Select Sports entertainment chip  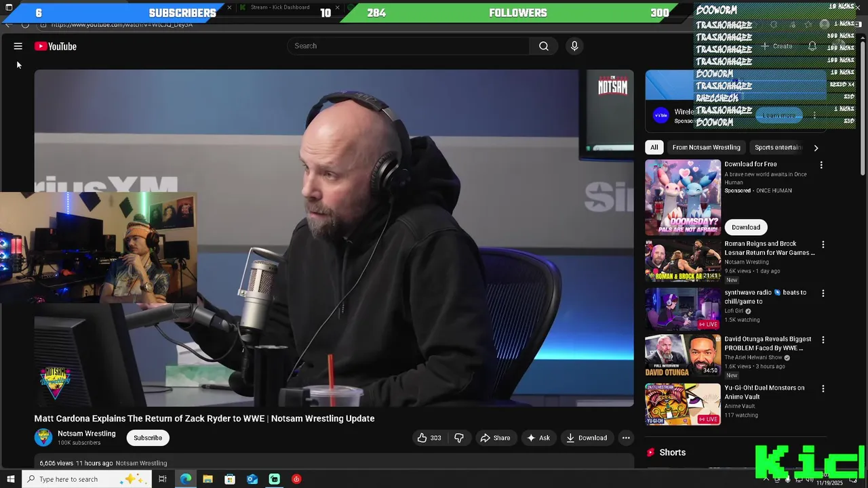(778, 147)
